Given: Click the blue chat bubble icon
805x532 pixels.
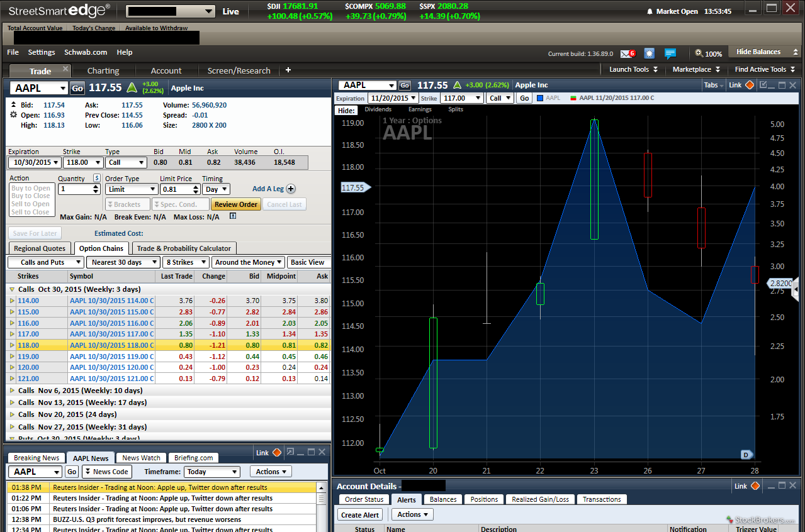Looking at the screenshot, I should tap(670, 53).
